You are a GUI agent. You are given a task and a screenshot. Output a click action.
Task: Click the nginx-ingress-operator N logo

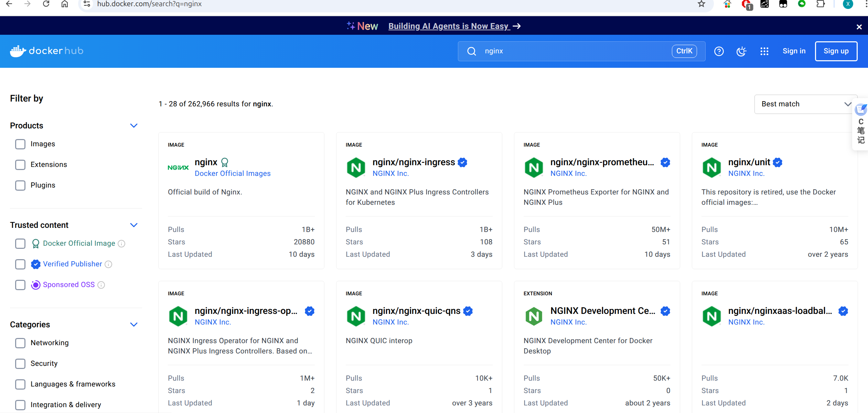click(178, 316)
